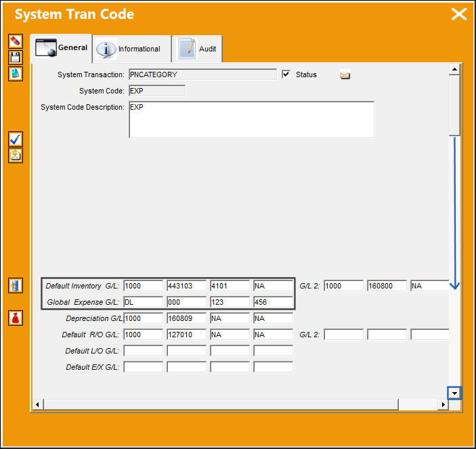The image size is (476, 449).
Task: Click the horizontal scrollbar thumb
Action: coord(221,404)
